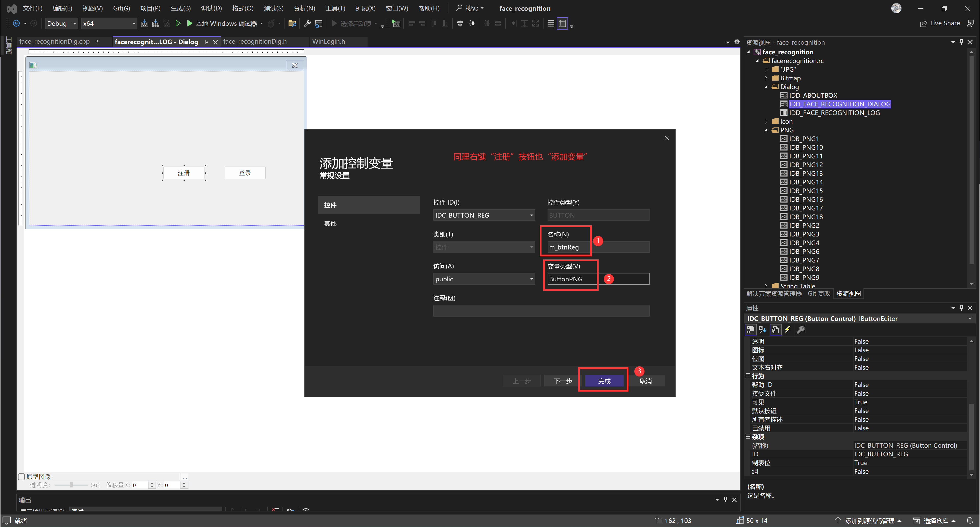Click the 透明度 transparency slider
The width and height of the screenshot is (980, 527).
point(71,485)
